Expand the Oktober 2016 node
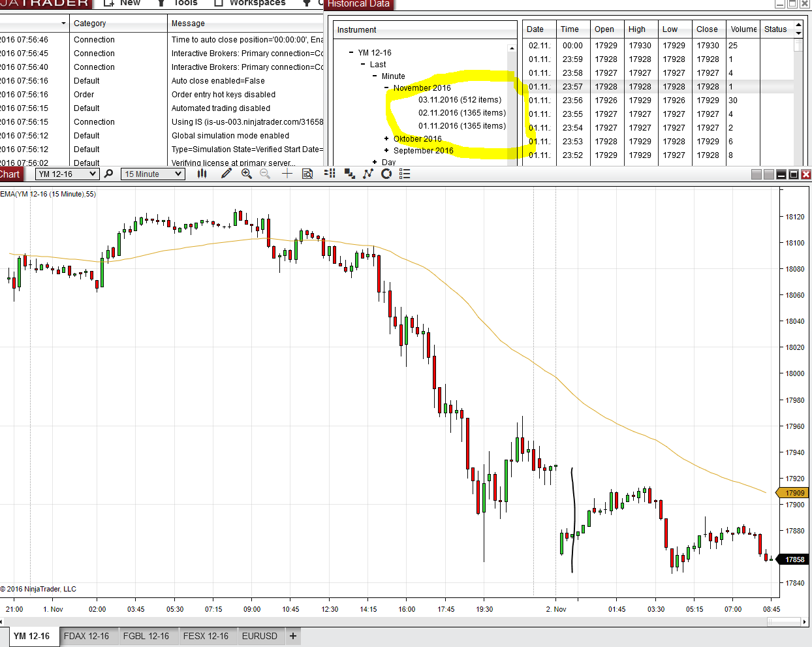Image resolution: width=812 pixels, height=647 pixels. [386, 139]
